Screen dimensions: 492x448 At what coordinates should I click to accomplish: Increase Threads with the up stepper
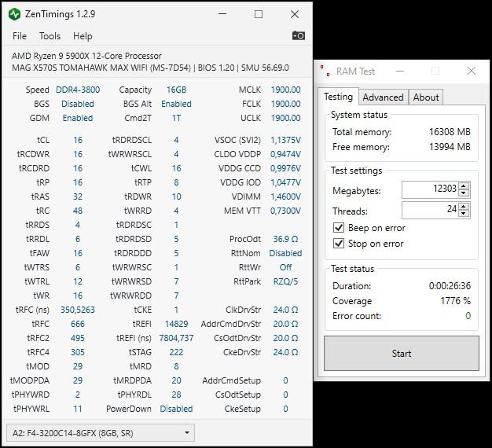(x=464, y=206)
